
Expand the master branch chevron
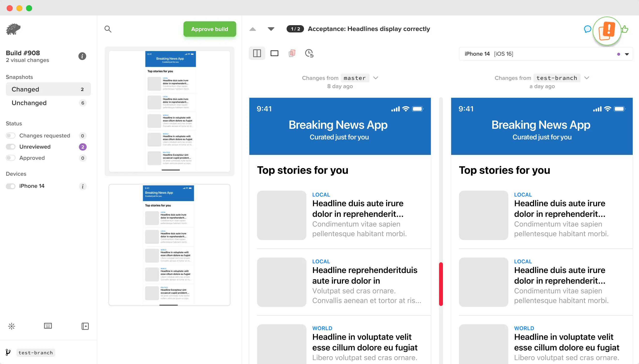tap(375, 78)
